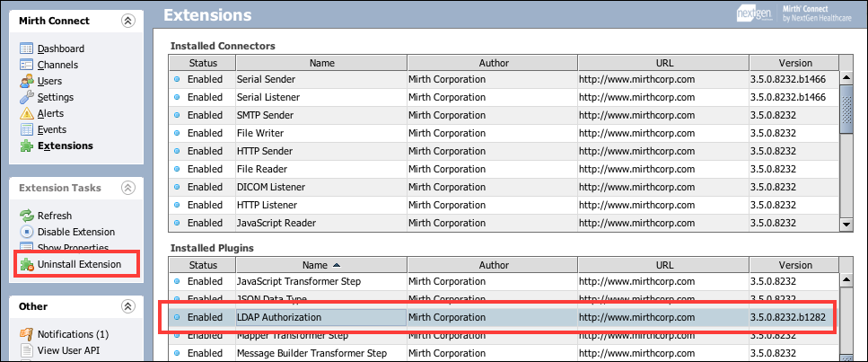
Task: Click DICOM Listener enabled status icon
Action: click(177, 187)
